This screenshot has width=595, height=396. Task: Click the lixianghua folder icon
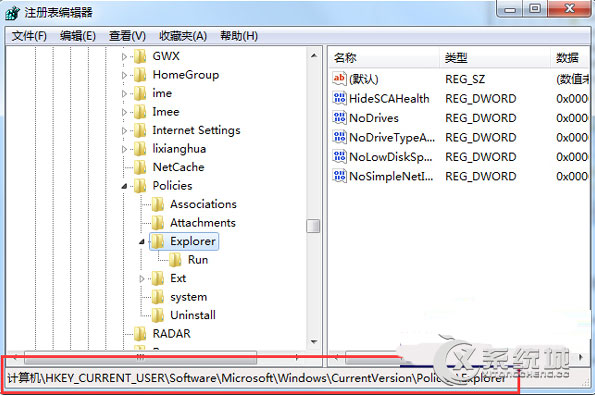(140, 149)
